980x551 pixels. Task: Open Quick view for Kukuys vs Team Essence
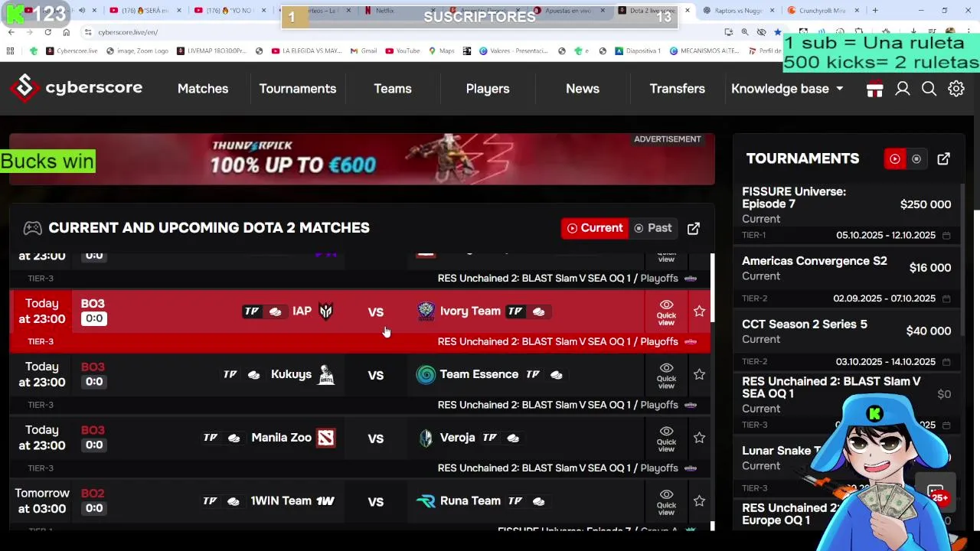pyautogui.click(x=666, y=375)
